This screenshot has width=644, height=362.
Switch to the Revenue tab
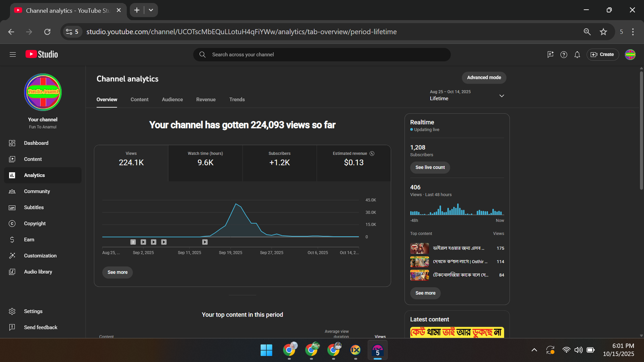click(x=206, y=100)
